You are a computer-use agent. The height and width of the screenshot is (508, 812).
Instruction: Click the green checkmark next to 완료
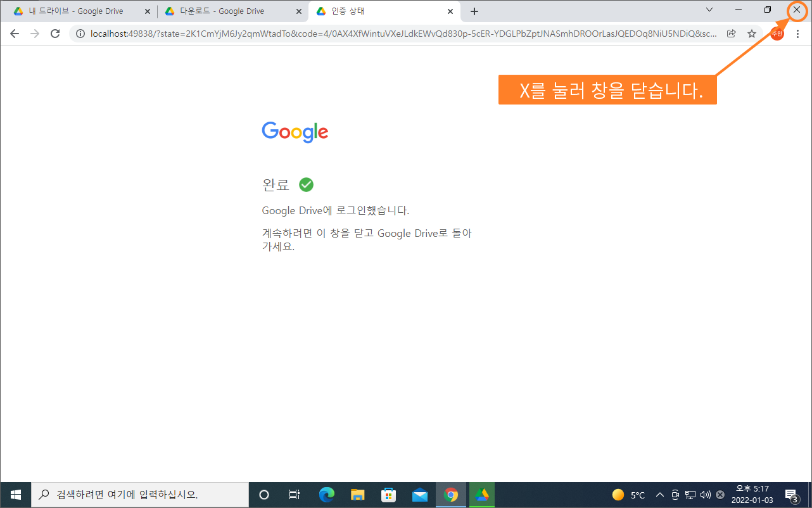point(306,184)
